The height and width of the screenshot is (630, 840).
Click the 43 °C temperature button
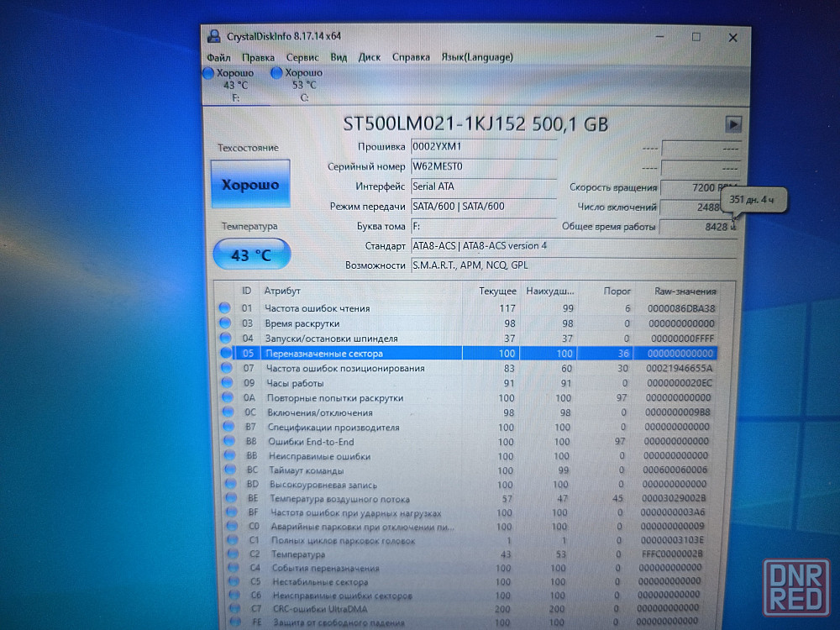pyautogui.click(x=251, y=254)
